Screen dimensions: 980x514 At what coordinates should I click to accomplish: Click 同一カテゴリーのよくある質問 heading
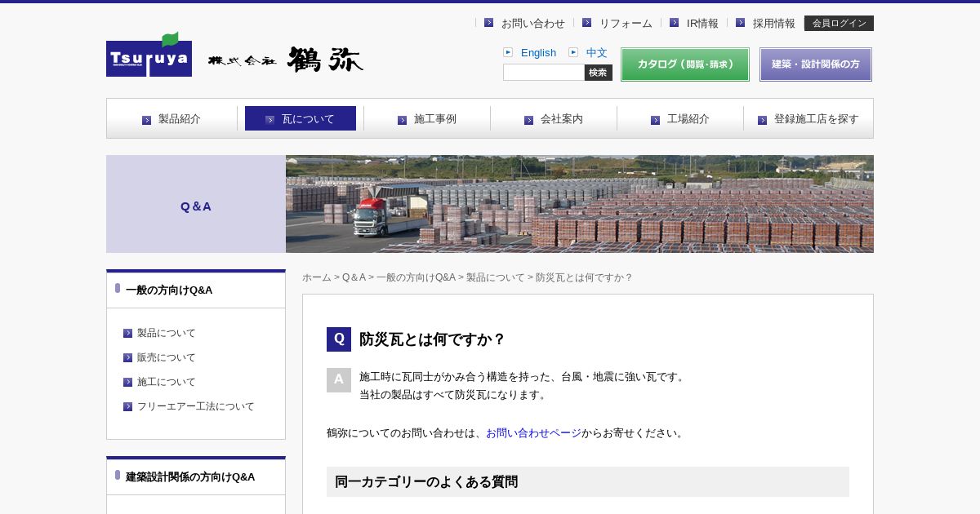tap(588, 481)
